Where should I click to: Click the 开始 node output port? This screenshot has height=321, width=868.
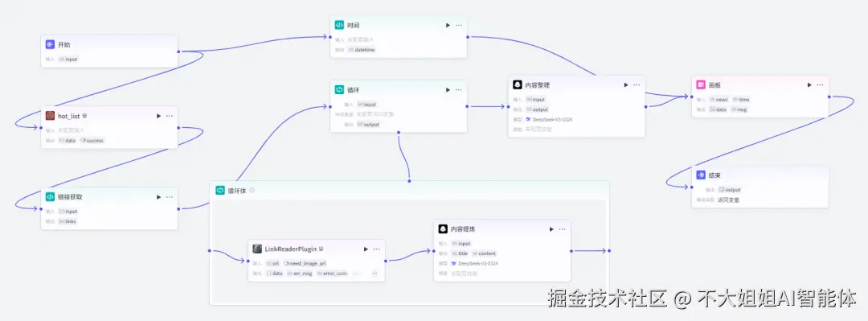click(x=178, y=51)
